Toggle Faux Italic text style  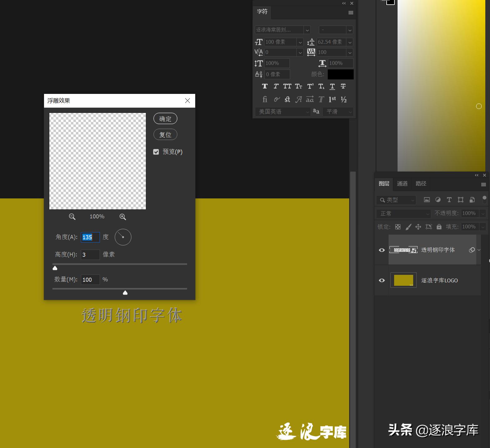pyautogui.click(x=276, y=86)
